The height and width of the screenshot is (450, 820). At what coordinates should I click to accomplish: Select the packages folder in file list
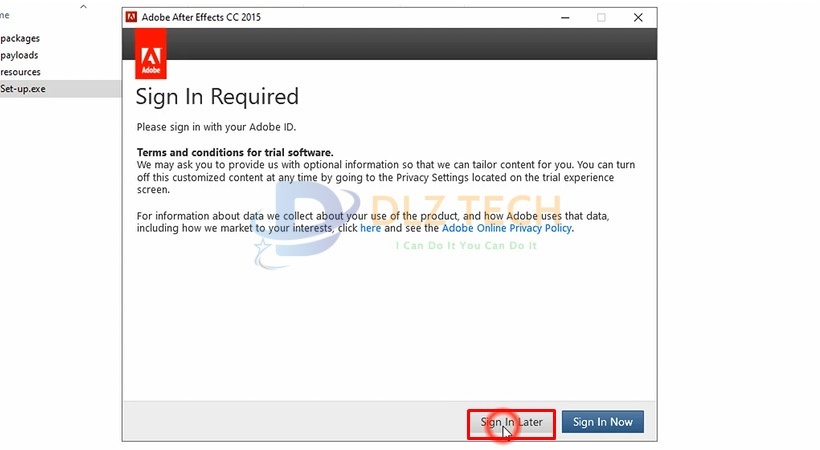20,38
